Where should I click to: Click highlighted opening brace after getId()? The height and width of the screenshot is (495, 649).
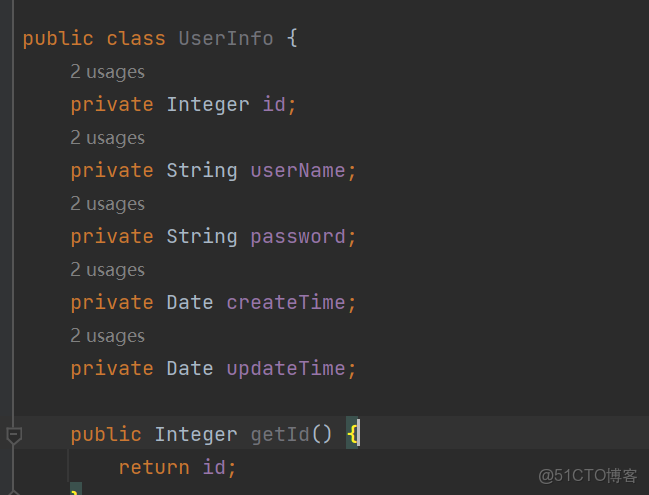point(353,434)
